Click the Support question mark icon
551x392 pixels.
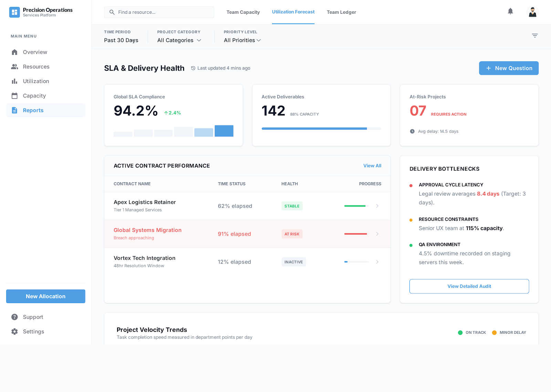click(x=14, y=317)
